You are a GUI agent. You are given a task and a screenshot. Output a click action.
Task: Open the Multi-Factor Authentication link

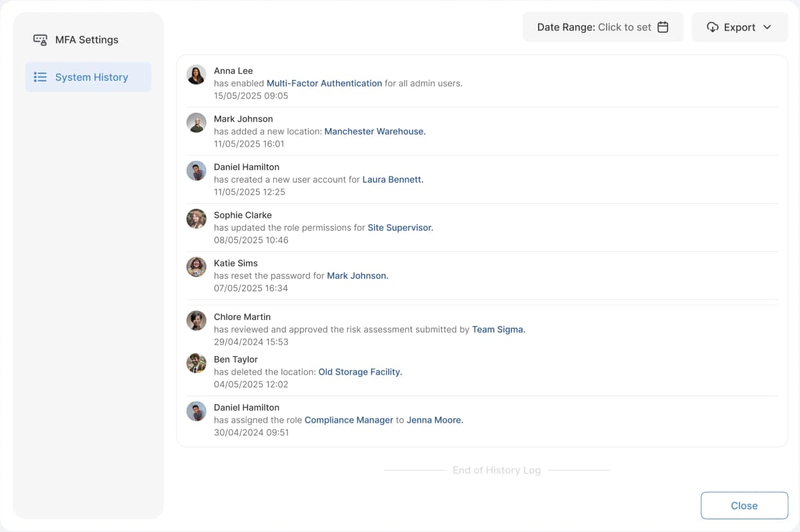(324, 83)
